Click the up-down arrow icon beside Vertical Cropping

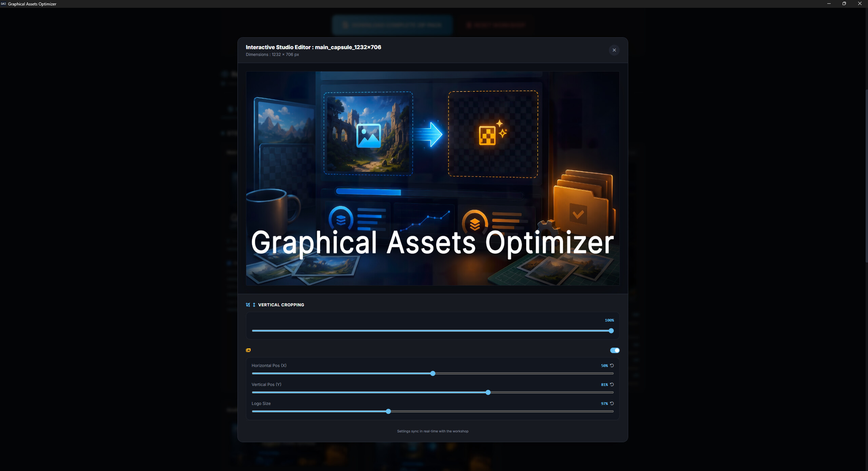(x=254, y=305)
